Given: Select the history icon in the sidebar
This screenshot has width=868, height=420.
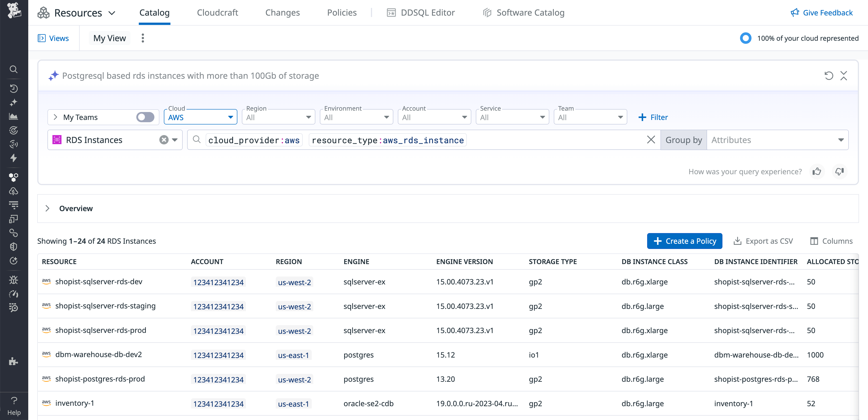Looking at the screenshot, I should point(14,89).
